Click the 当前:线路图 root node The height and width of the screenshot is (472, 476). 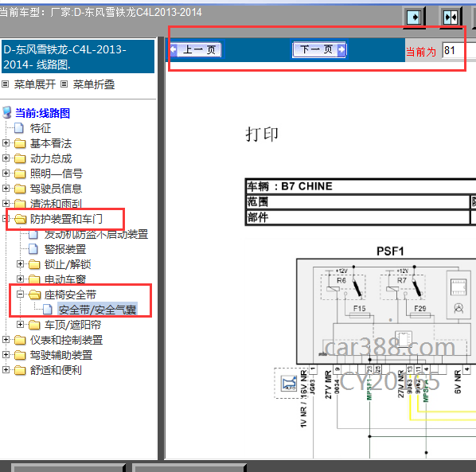[42, 113]
